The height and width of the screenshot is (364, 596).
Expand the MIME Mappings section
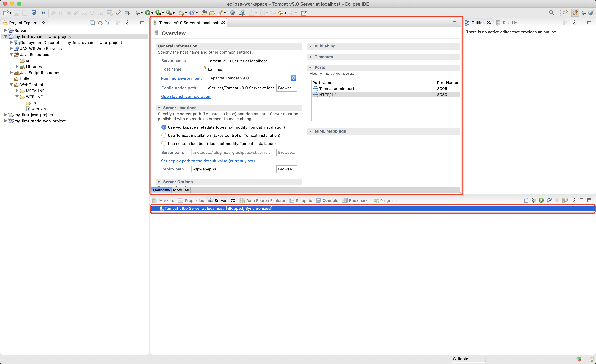310,131
